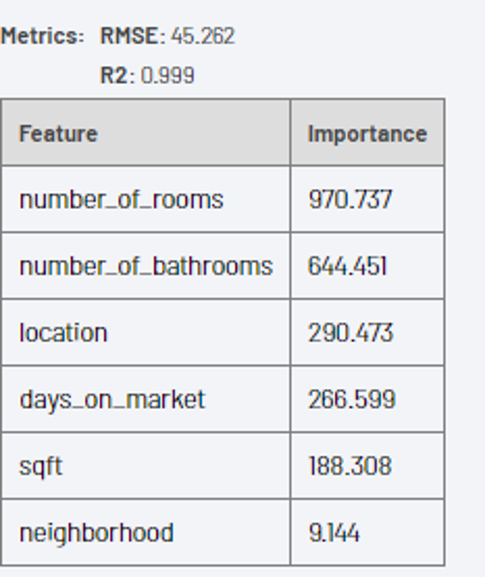485x577 pixels.
Task: Select the location feature cell
Action: point(146,332)
